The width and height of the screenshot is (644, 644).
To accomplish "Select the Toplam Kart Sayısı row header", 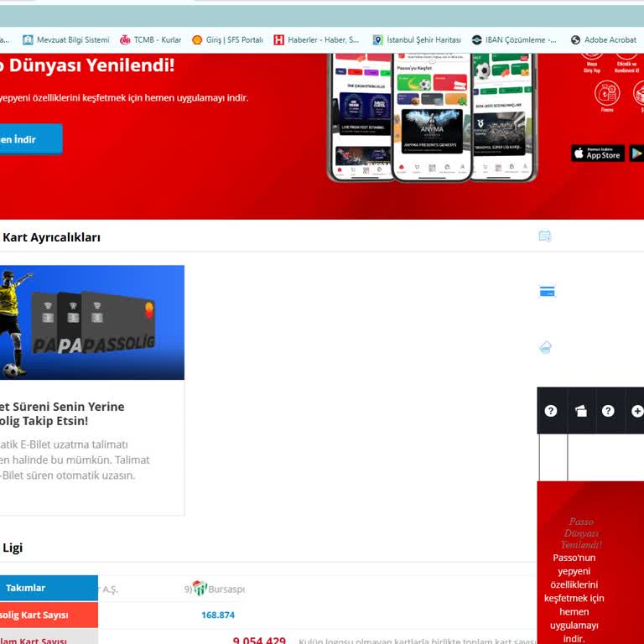I will pos(49,638).
